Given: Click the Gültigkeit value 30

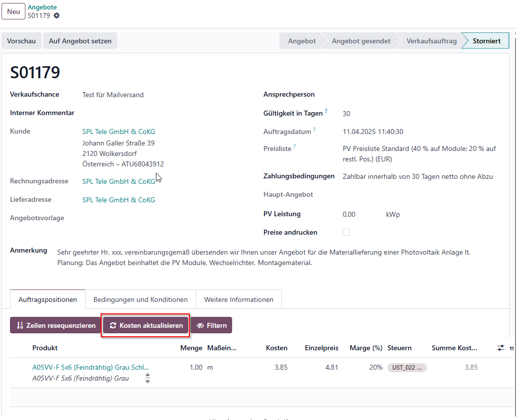Looking at the screenshot, I should tap(346, 114).
